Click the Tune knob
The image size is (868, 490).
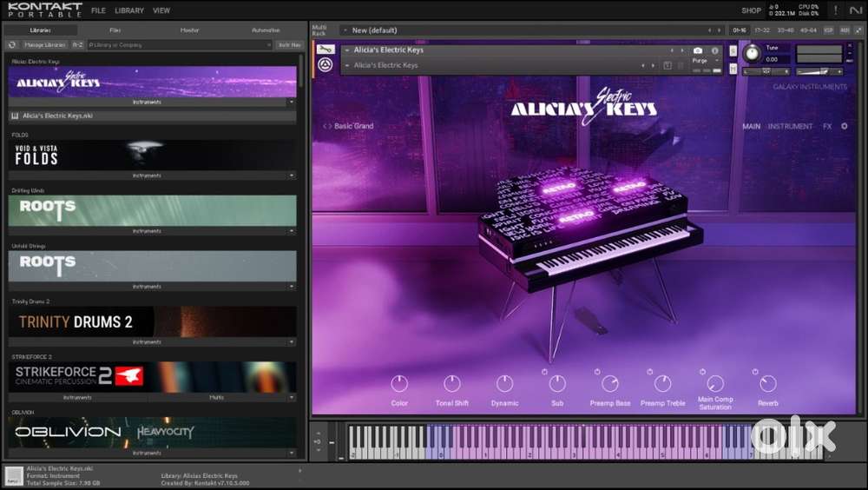coord(752,54)
